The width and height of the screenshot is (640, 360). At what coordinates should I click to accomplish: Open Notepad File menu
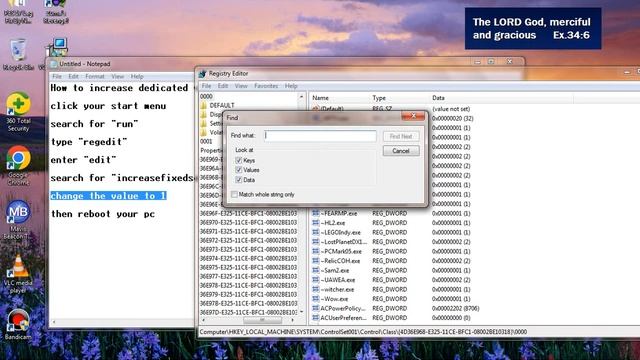click(57, 76)
